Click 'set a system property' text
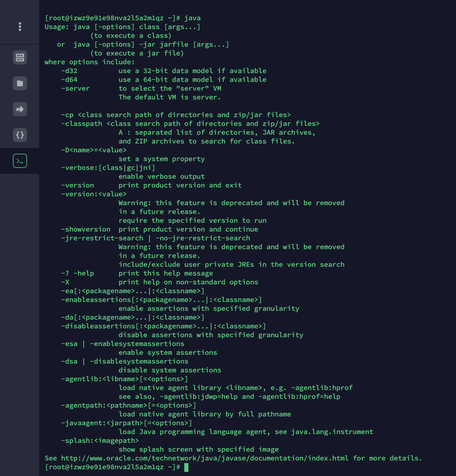Image resolution: width=456 pixels, height=476 pixels. point(162,159)
